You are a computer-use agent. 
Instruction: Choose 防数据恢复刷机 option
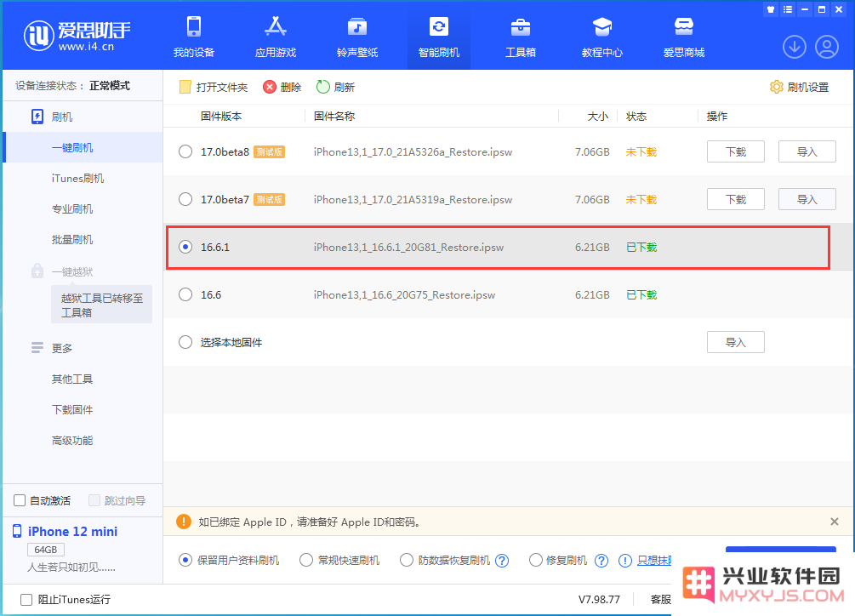407,560
